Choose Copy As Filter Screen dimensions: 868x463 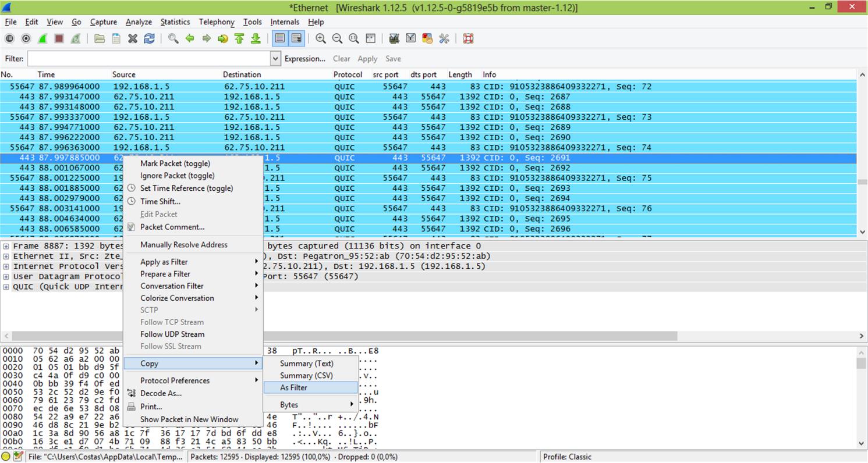tap(311, 387)
